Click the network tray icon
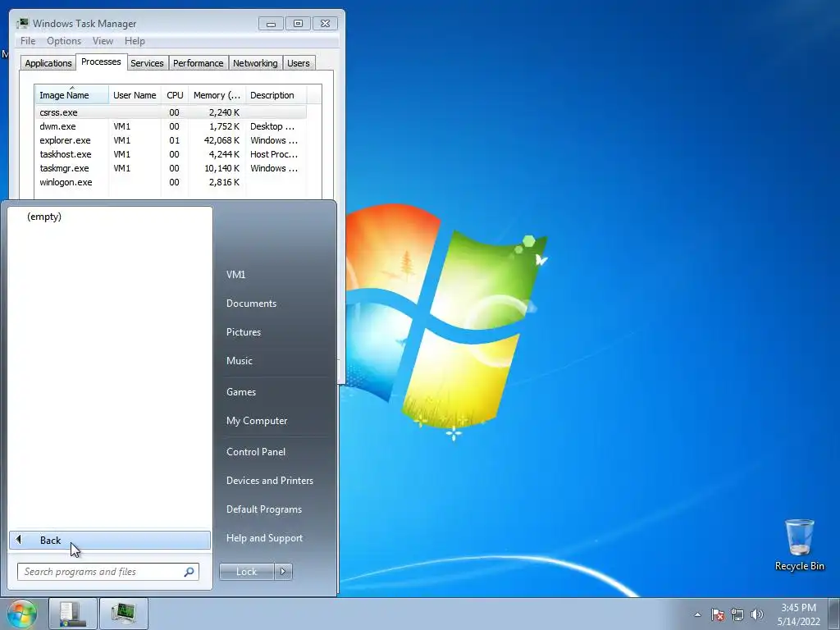This screenshot has height=630, width=840. 737,614
